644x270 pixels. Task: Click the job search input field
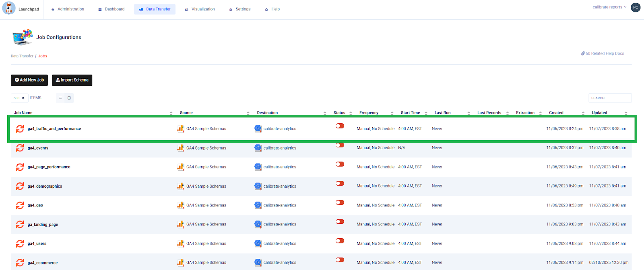pyautogui.click(x=610, y=98)
